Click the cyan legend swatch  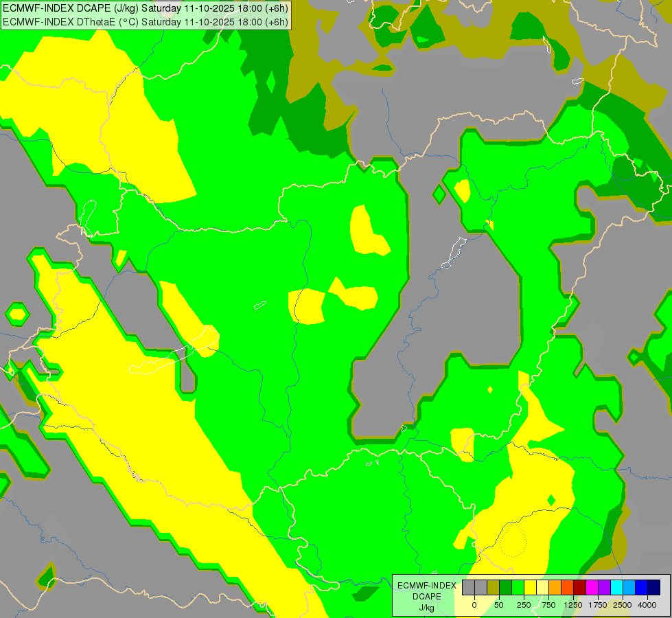pos(617,588)
